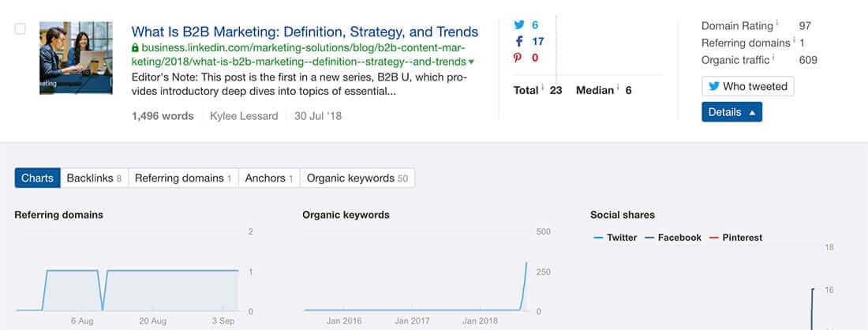Open the dropdown arrow after the URL
868x330 pixels.
471,62
